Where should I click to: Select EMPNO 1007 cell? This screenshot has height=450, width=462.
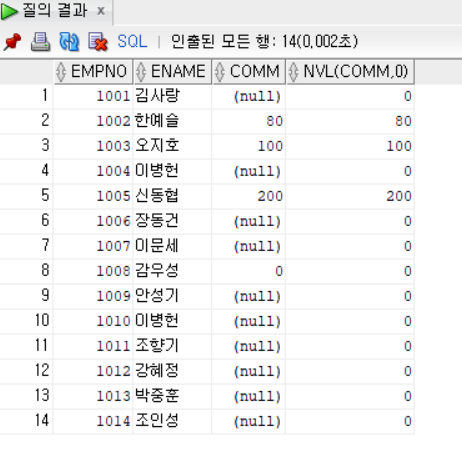tap(93, 246)
